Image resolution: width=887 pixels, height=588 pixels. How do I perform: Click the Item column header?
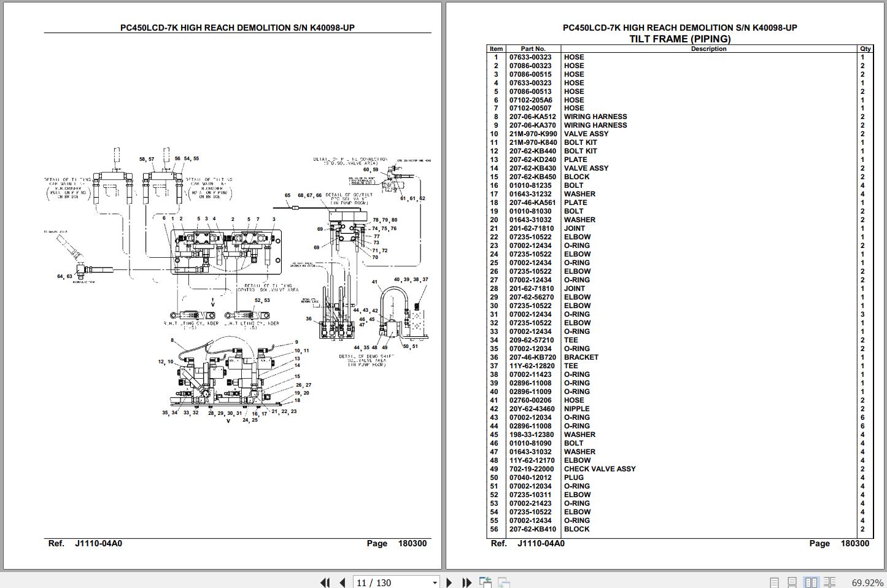pos(496,48)
